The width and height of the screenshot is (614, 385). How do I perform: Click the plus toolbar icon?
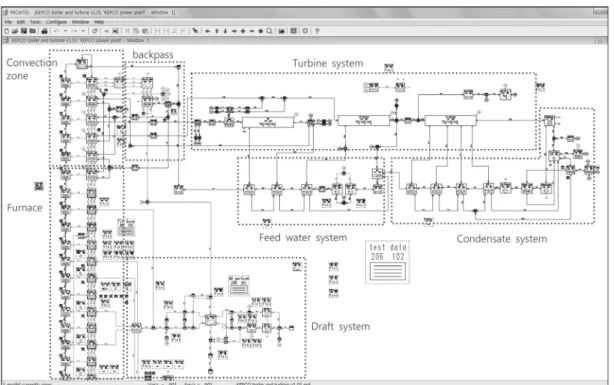click(x=243, y=31)
